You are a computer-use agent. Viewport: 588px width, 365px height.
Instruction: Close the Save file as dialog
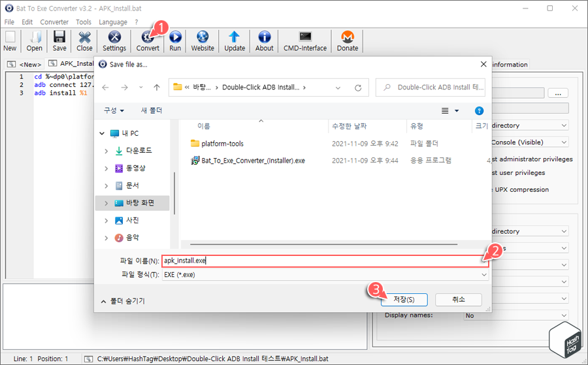(483, 65)
